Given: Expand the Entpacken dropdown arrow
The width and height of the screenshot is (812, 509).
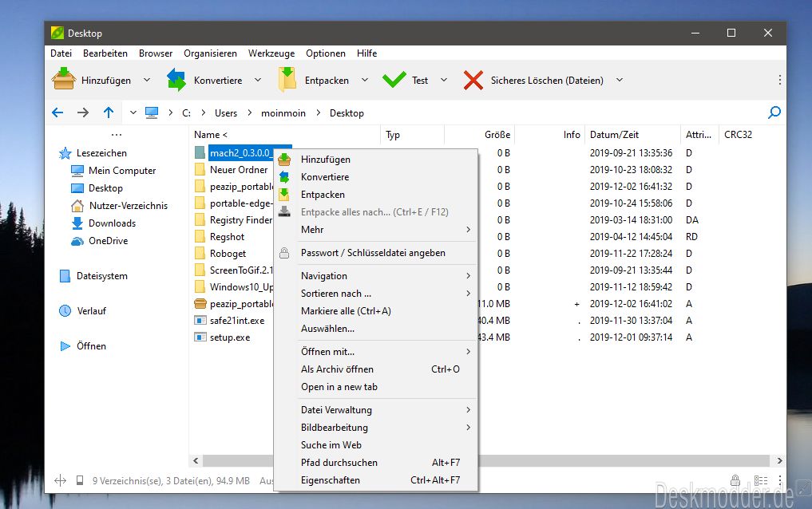Looking at the screenshot, I should (365, 80).
